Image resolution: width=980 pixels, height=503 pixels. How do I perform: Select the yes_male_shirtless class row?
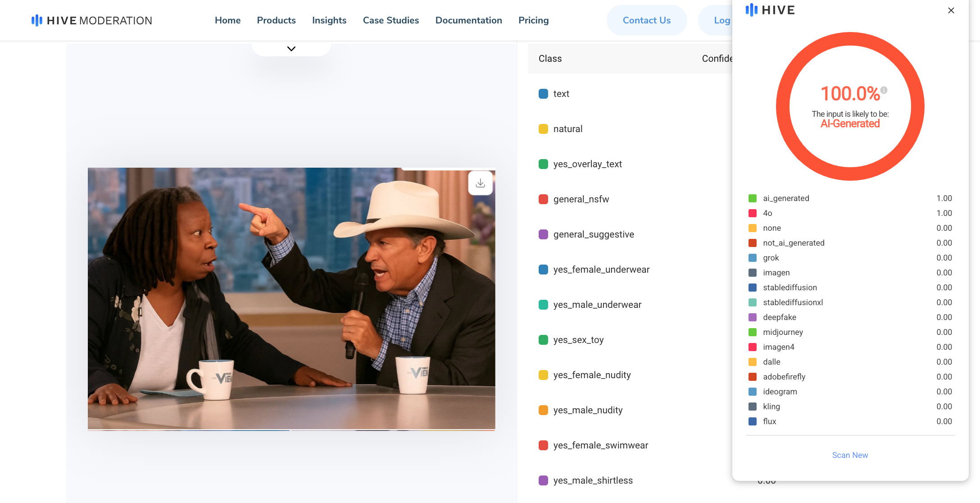pos(631,480)
